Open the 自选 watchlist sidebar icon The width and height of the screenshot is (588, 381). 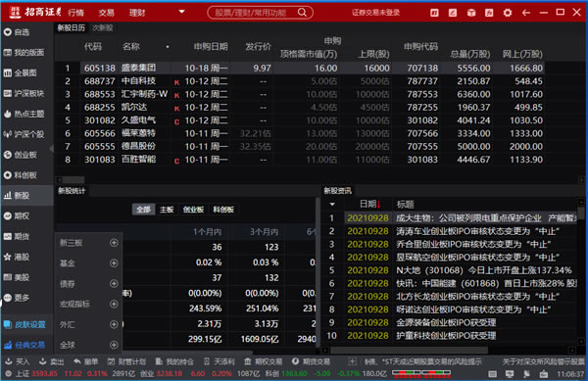(x=8, y=32)
